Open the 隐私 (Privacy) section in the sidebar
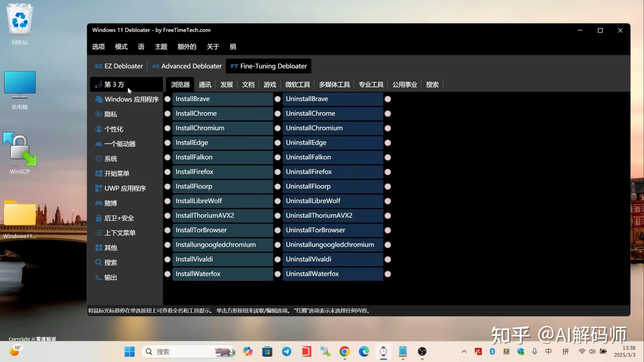The height and width of the screenshot is (362, 644). click(111, 114)
